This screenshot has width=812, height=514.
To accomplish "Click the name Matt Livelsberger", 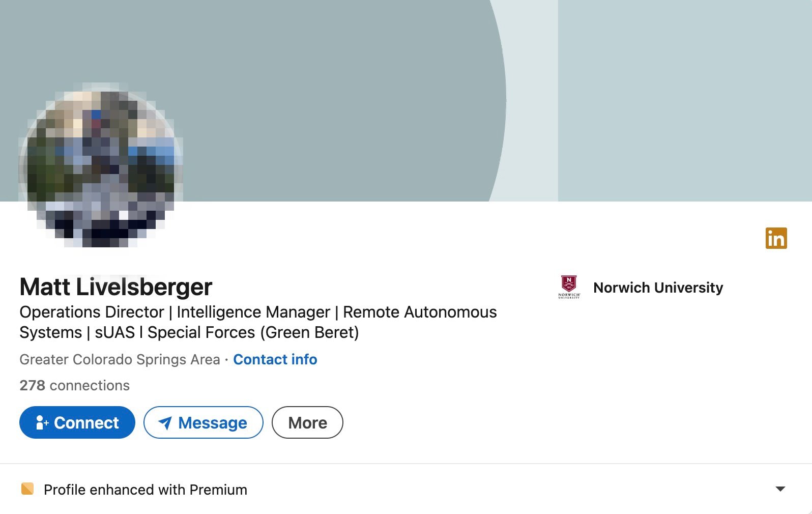I will [116, 287].
